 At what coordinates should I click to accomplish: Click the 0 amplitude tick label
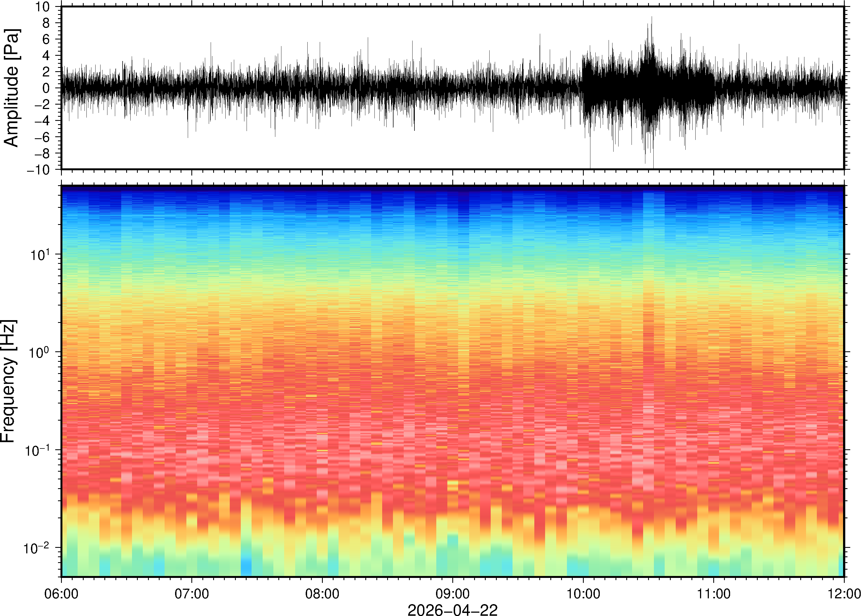46,88
